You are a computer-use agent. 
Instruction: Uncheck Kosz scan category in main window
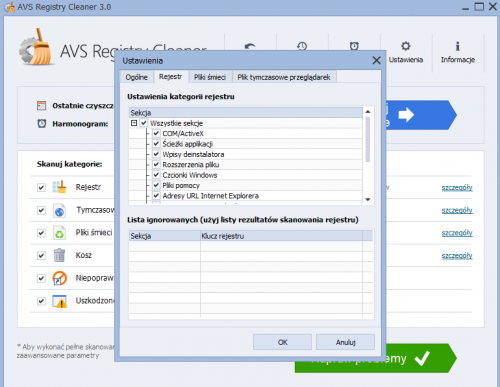(41, 255)
